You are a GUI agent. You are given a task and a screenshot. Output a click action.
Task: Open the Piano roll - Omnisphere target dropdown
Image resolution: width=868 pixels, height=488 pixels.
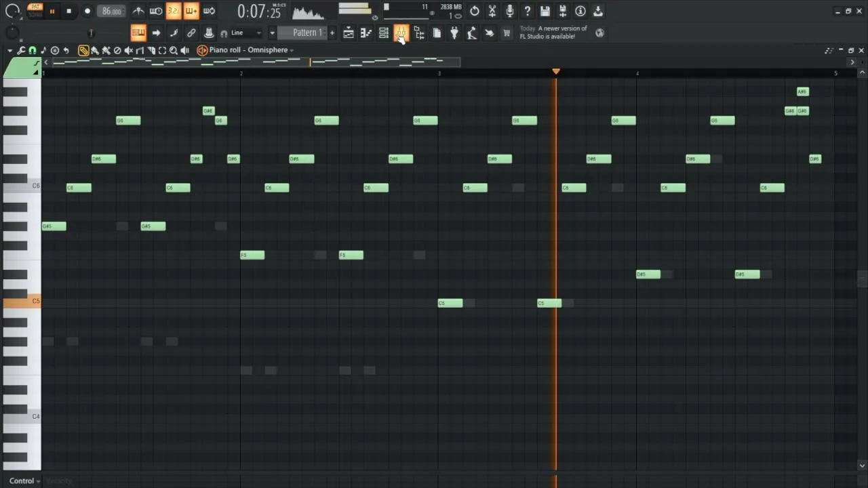251,50
